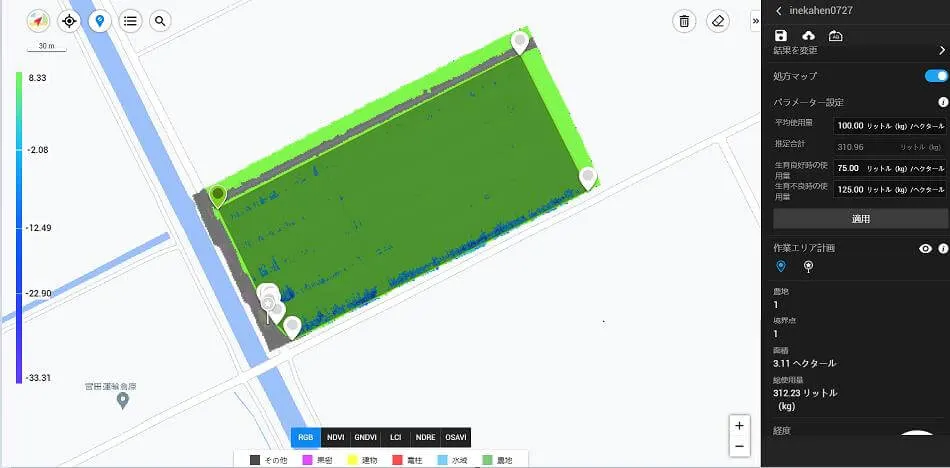Click the 8.33 color scale label
950x468 pixels.
tap(37, 78)
